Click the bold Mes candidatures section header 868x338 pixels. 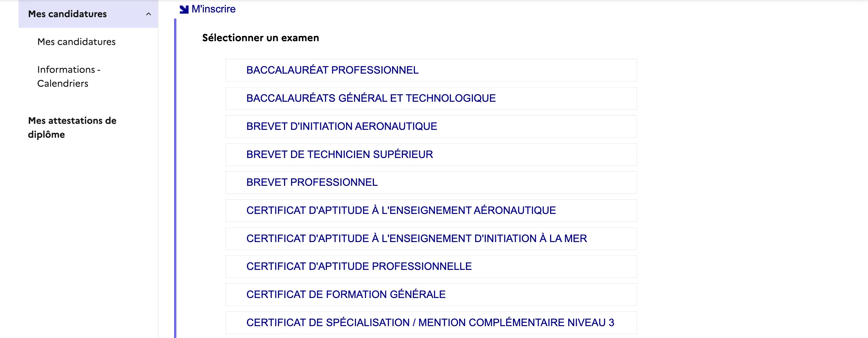[x=67, y=14]
